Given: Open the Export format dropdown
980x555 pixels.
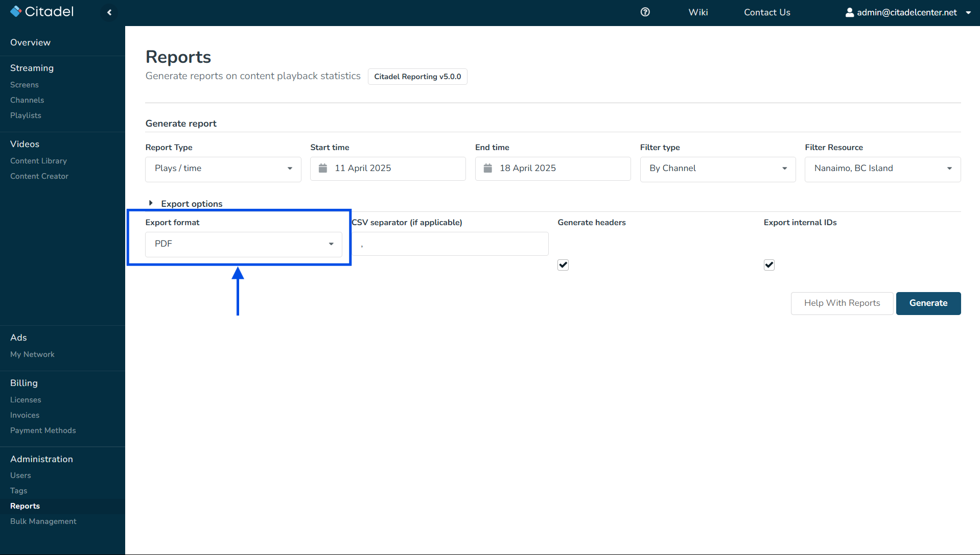Looking at the screenshot, I should (x=244, y=245).
